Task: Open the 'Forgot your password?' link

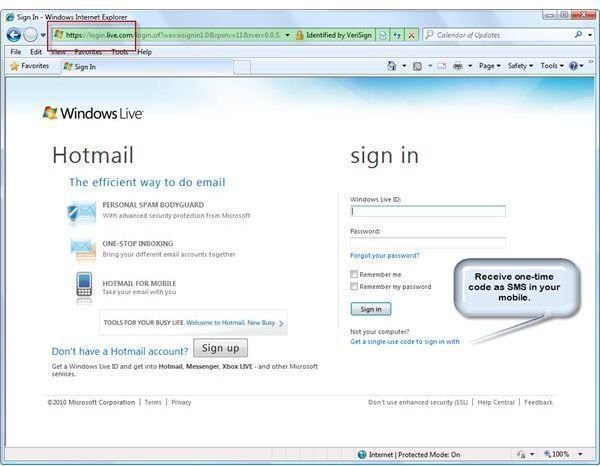Action: pos(385,256)
